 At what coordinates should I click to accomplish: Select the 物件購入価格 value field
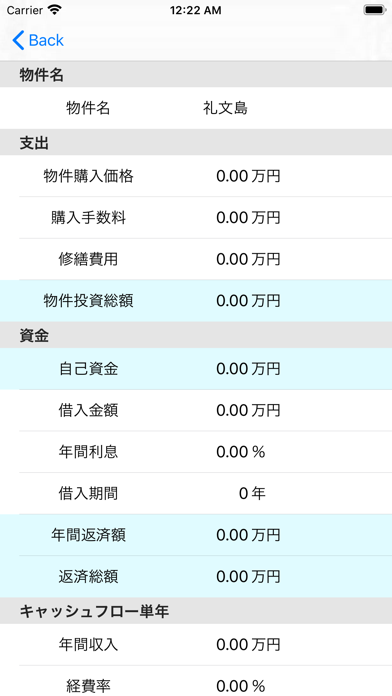(x=248, y=176)
